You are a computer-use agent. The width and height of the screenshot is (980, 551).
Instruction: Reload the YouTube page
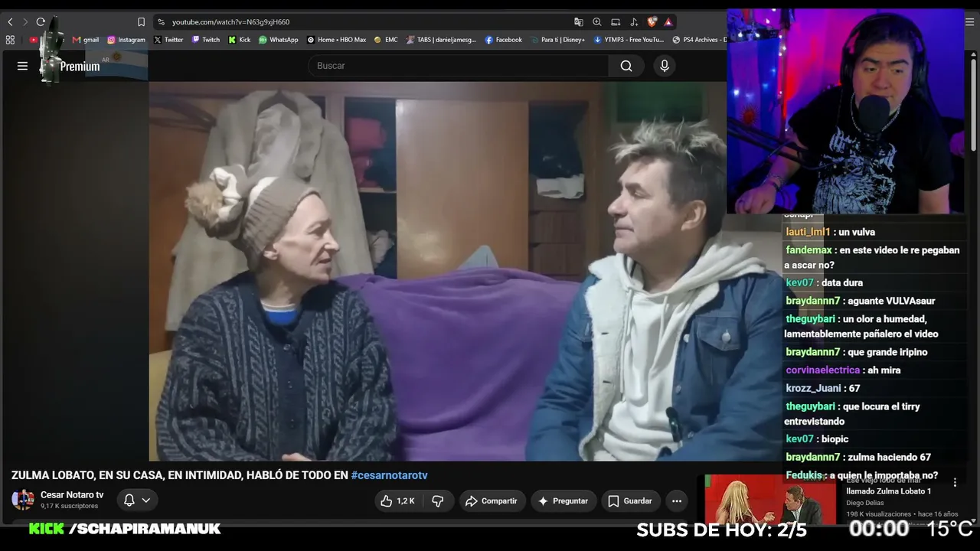[41, 22]
